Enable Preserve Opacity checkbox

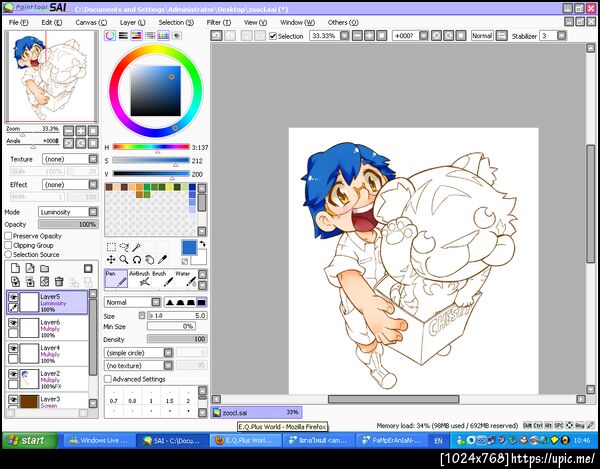[8, 236]
